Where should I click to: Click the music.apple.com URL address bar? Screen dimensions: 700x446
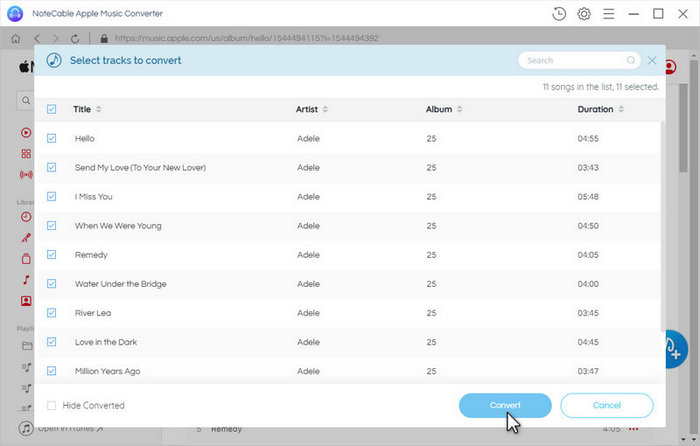tap(247, 38)
